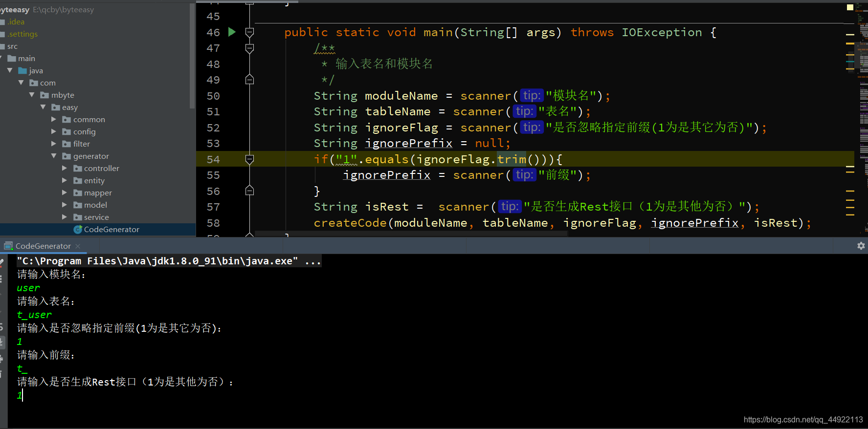The height and width of the screenshot is (429, 868).
Task: Click console input line user
Action: (x=28, y=288)
